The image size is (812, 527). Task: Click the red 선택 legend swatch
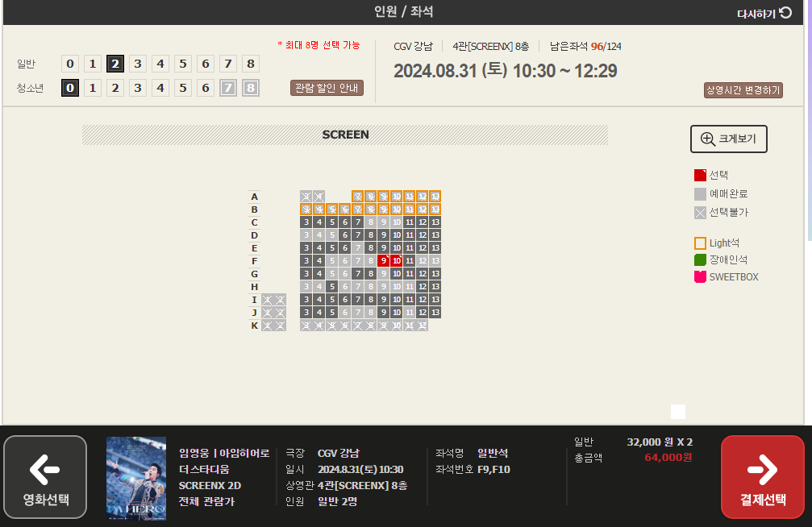click(x=700, y=175)
